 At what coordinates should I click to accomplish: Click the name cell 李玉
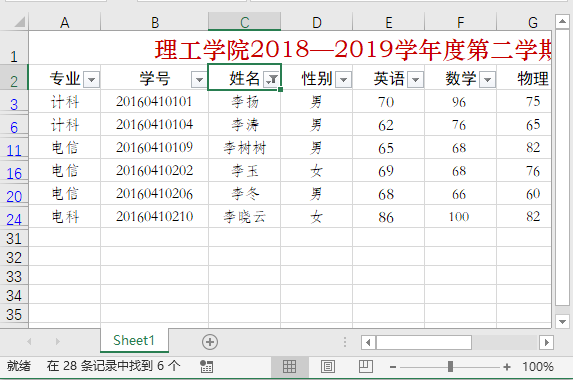(x=244, y=171)
